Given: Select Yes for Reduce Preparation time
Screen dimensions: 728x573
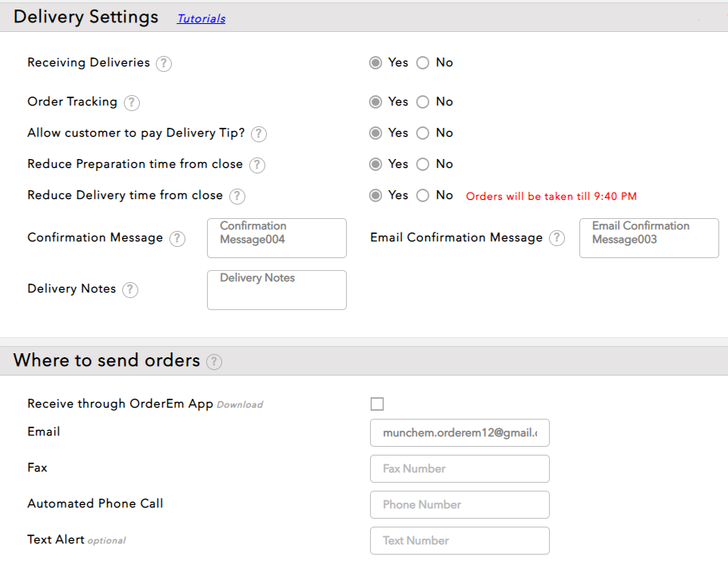Looking at the screenshot, I should (x=376, y=164).
